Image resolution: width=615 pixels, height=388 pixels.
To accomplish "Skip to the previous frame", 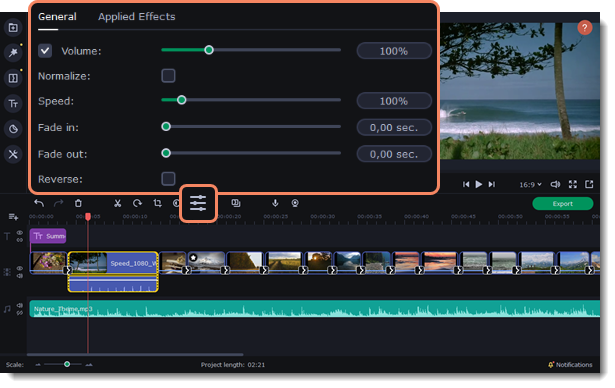I will click(466, 184).
